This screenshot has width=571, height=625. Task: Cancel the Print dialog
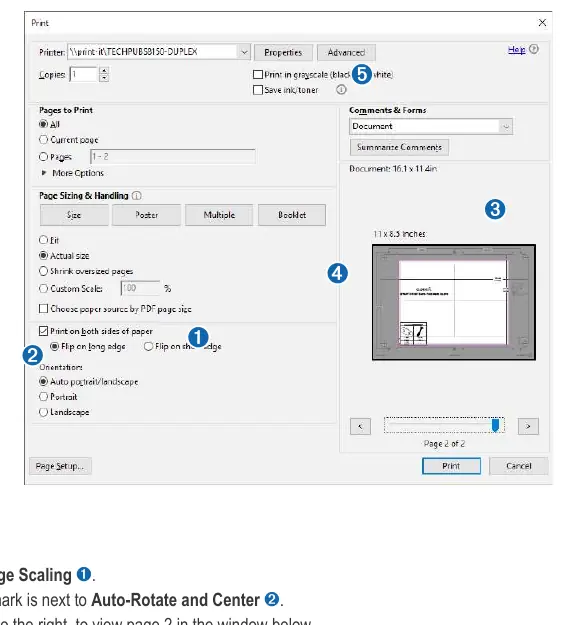click(x=519, y=466)
